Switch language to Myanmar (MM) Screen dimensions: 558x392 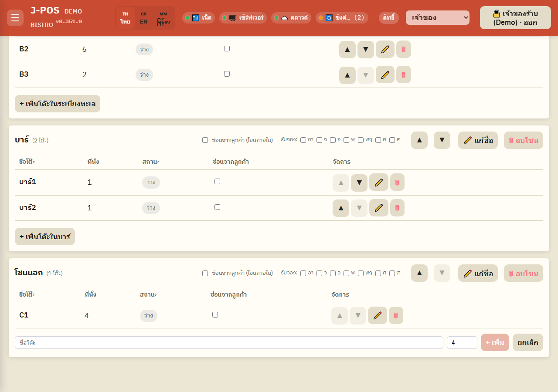click(x=163, y=18)
